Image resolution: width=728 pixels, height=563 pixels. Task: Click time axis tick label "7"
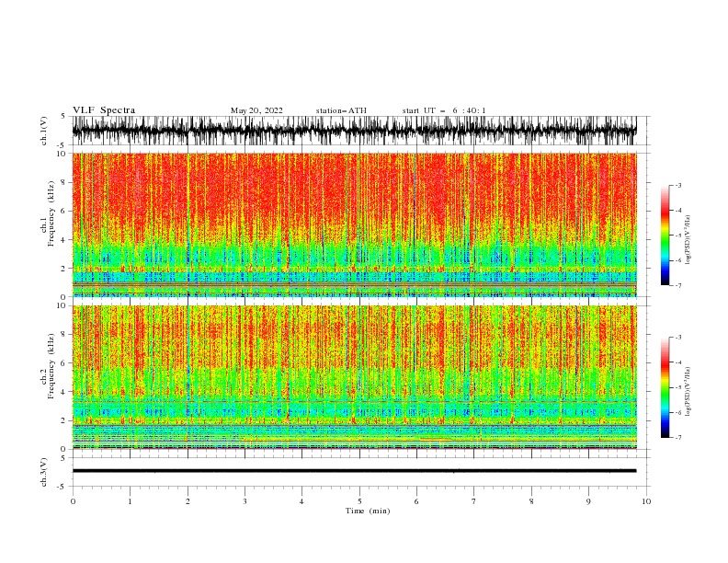[x=474, y=501]
